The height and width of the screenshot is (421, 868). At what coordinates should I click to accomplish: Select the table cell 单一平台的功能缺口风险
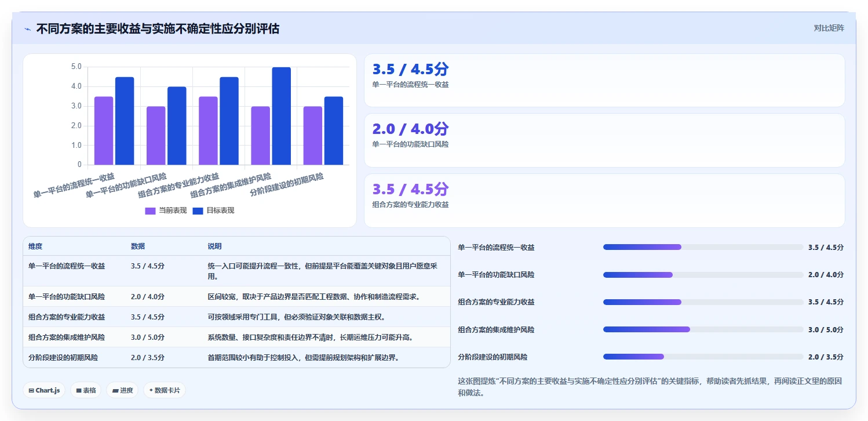[67, 296]
